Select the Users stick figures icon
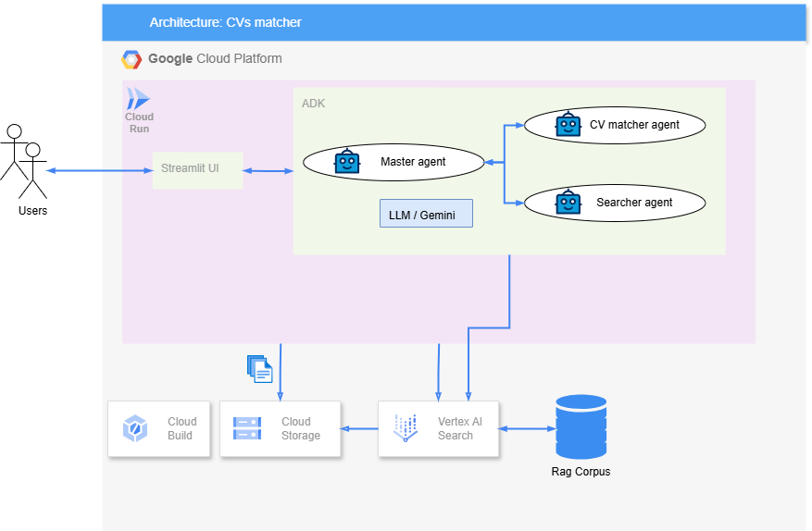 tap(24, 162)
